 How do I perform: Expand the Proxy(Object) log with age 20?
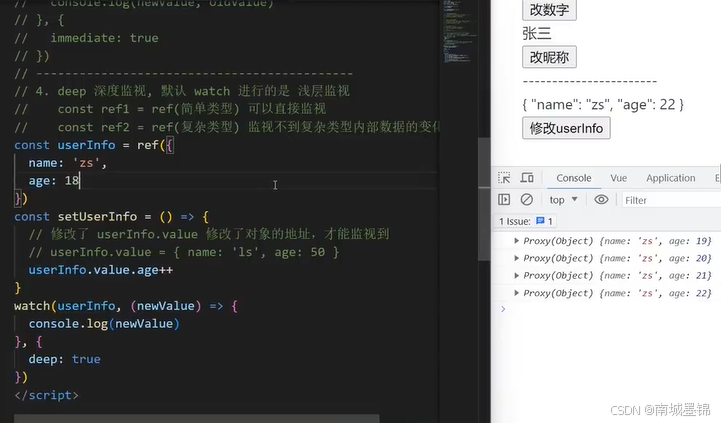516,258
